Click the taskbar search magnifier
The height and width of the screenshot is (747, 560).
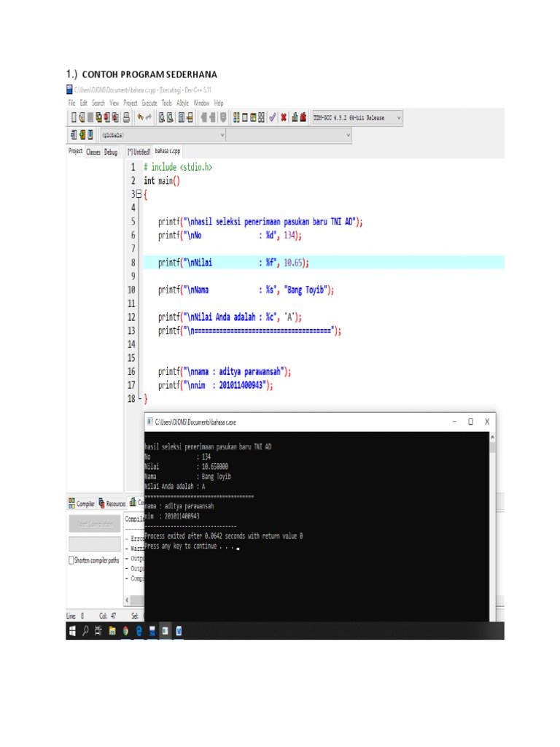pos(86,631)
